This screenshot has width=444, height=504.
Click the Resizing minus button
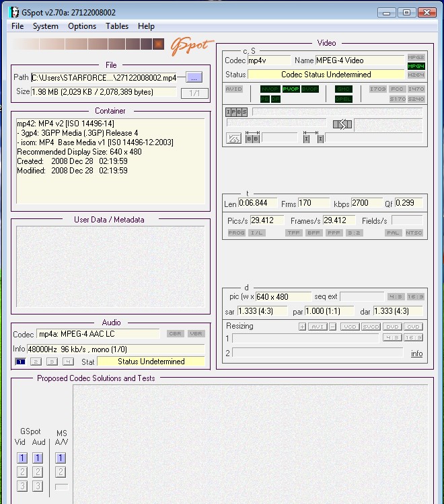coord(333,327)
